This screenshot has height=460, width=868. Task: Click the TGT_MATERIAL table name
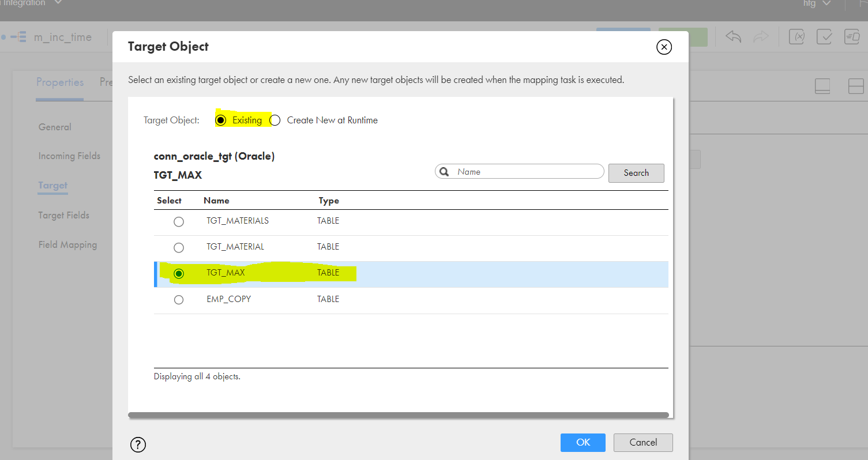tap(235, 247)
